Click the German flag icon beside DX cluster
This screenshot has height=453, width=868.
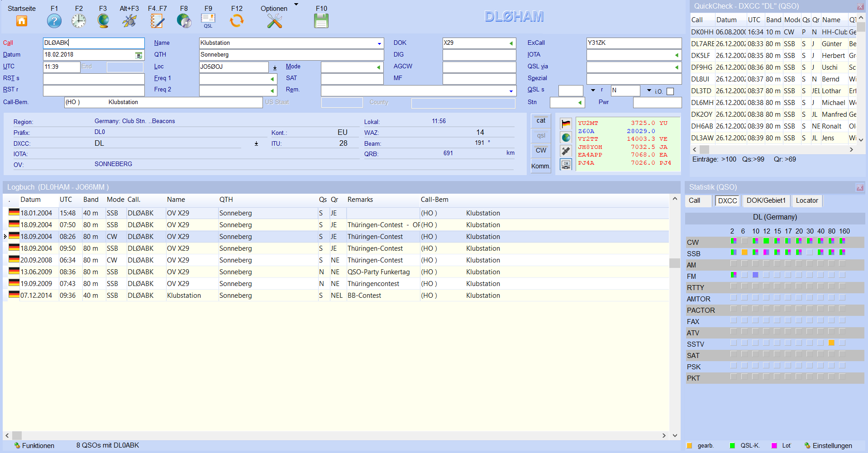coord(566,124)
